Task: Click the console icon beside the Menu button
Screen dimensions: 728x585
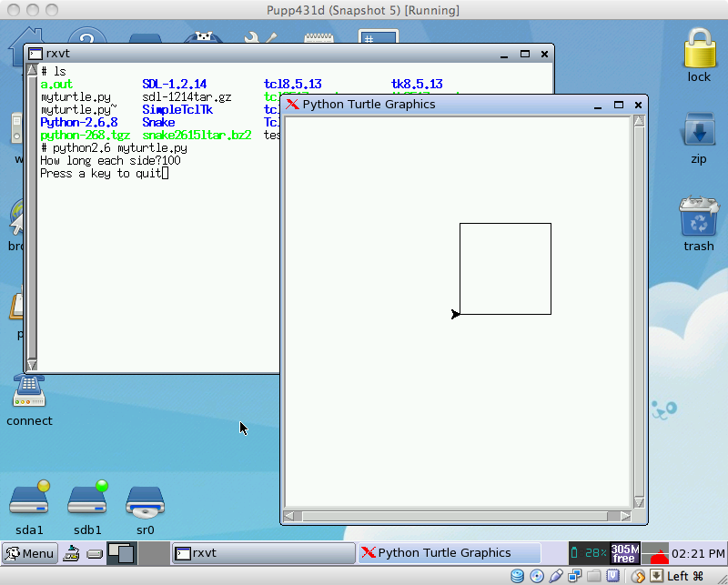Action: click(71, 554)
